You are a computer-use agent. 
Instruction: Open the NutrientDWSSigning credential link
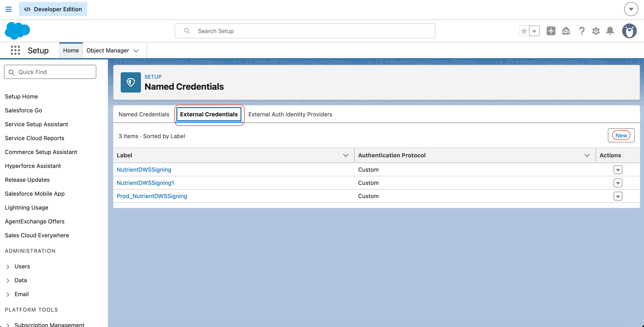[x=144, y=169]
